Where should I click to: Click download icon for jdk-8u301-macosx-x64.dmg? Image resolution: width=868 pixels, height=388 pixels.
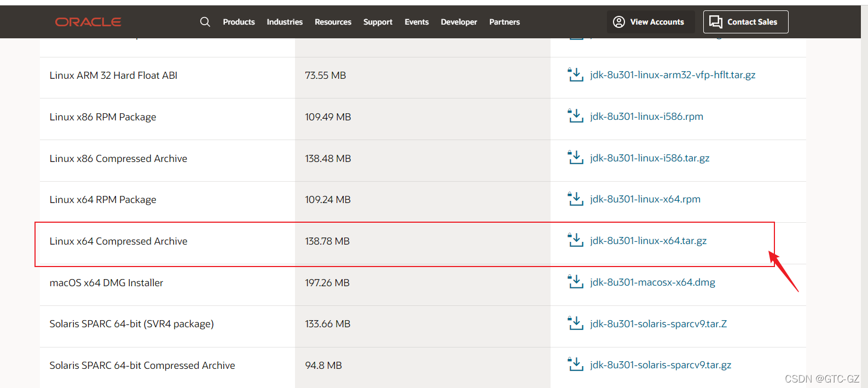575,282
